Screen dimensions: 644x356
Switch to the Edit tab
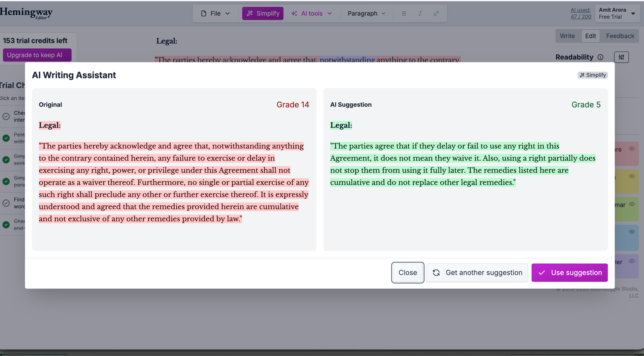pos(590,36)
